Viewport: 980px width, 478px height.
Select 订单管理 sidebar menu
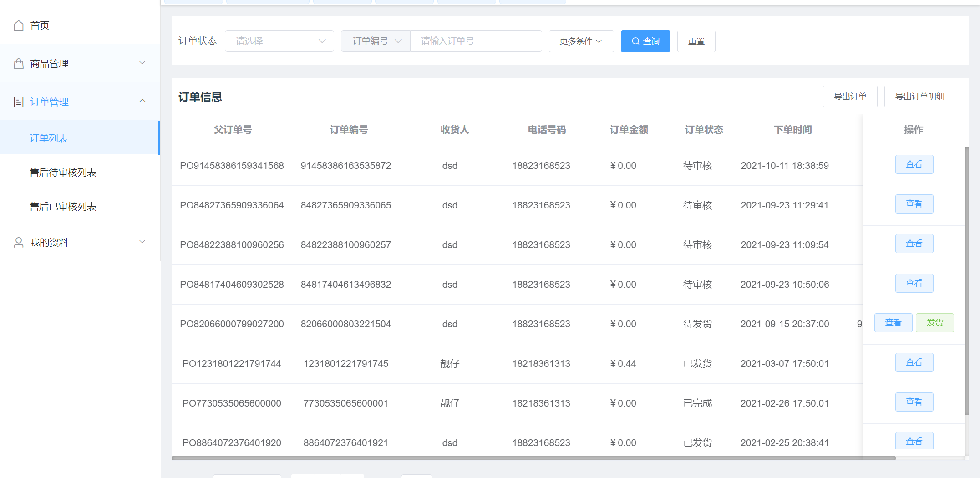pos(80,102)
